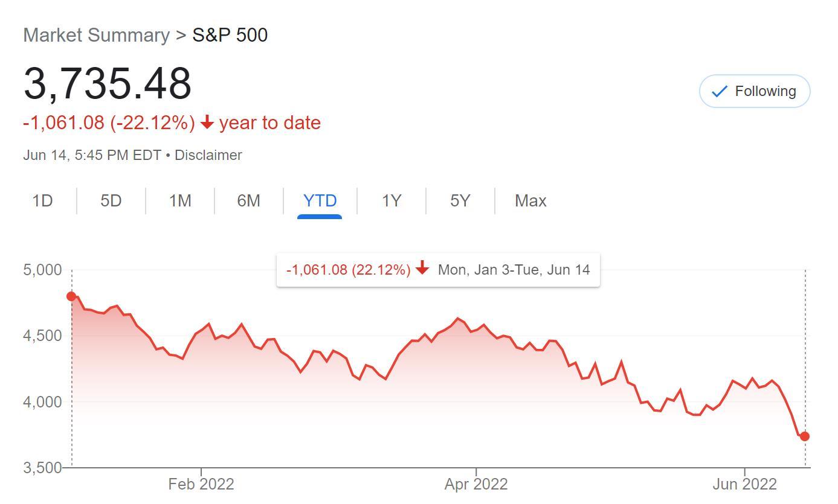Click the YTD tab
Viewport: 838px width, 504px height.
(x=320, y=200)
